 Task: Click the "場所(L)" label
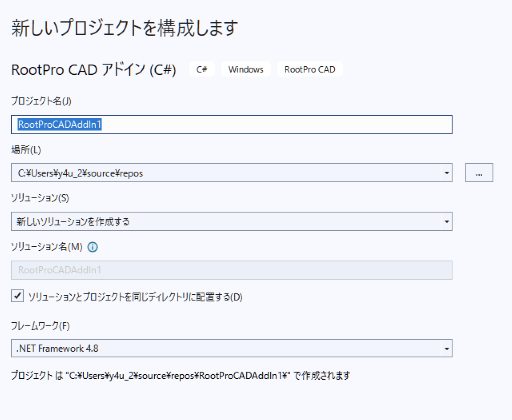click(x=26, y=150)
